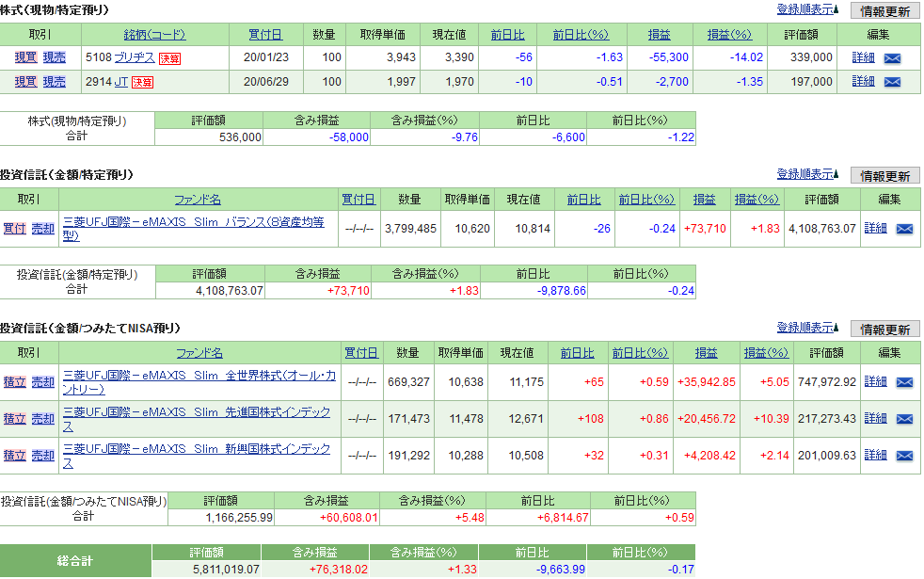Click 現買 link for JT
The width and height of the screenshot is (924, 579).
[26, 81]
